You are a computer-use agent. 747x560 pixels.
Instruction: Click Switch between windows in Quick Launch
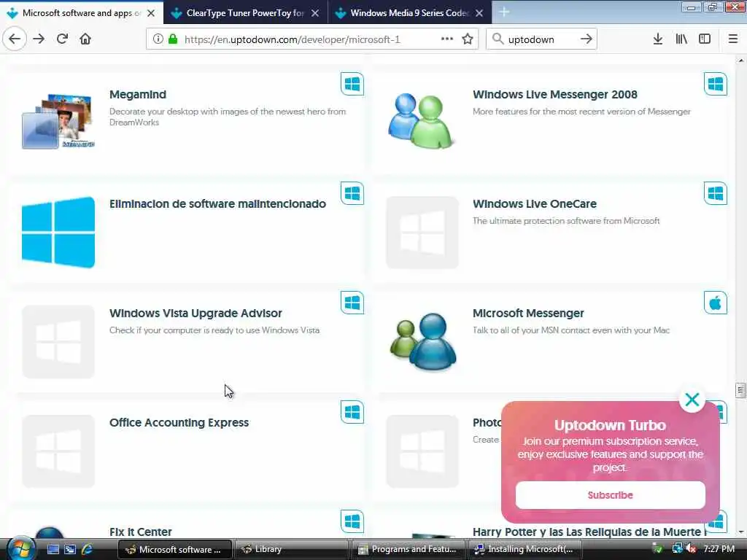click(x=70, y=549)
